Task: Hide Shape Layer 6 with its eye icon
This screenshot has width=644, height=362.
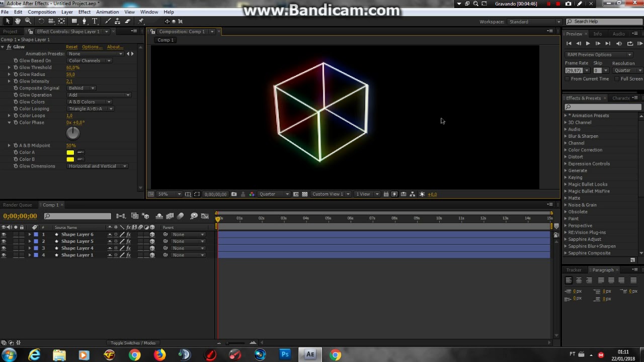Action: pyautogui.click(x=4, y=234)
